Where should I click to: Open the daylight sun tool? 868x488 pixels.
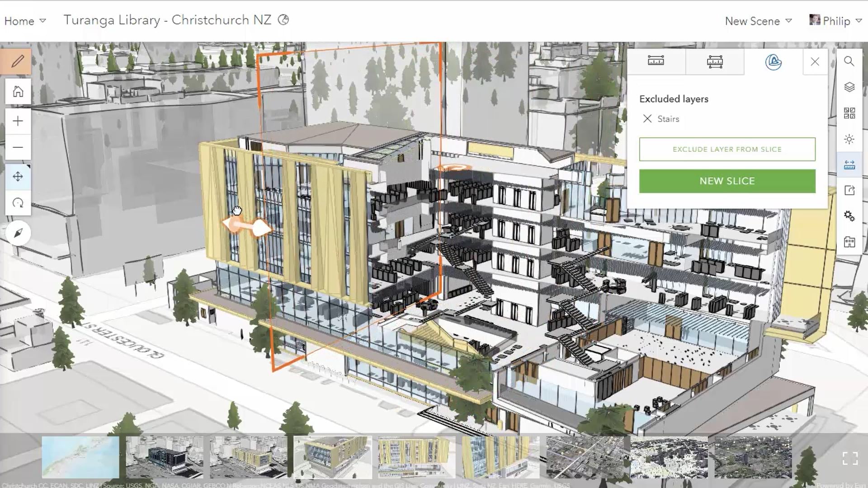(x=849, y=139)
